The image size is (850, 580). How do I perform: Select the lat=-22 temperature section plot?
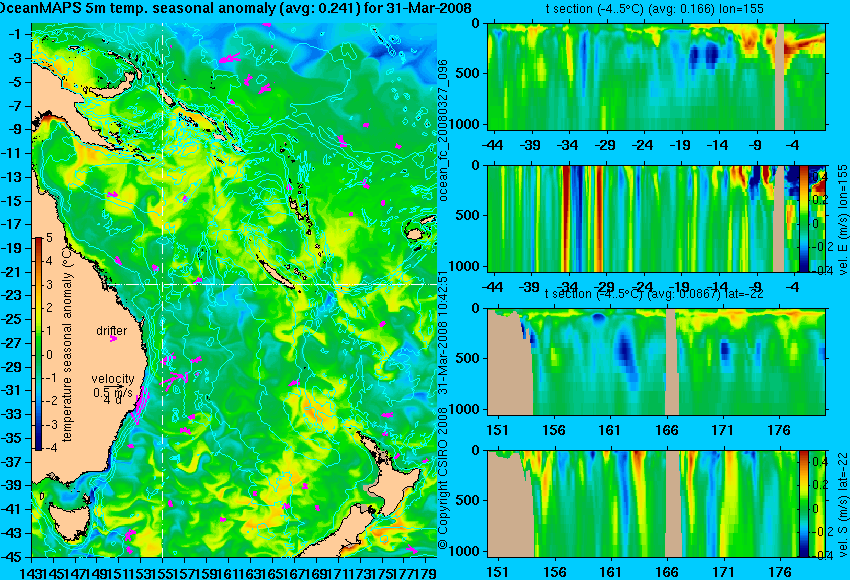656,362
